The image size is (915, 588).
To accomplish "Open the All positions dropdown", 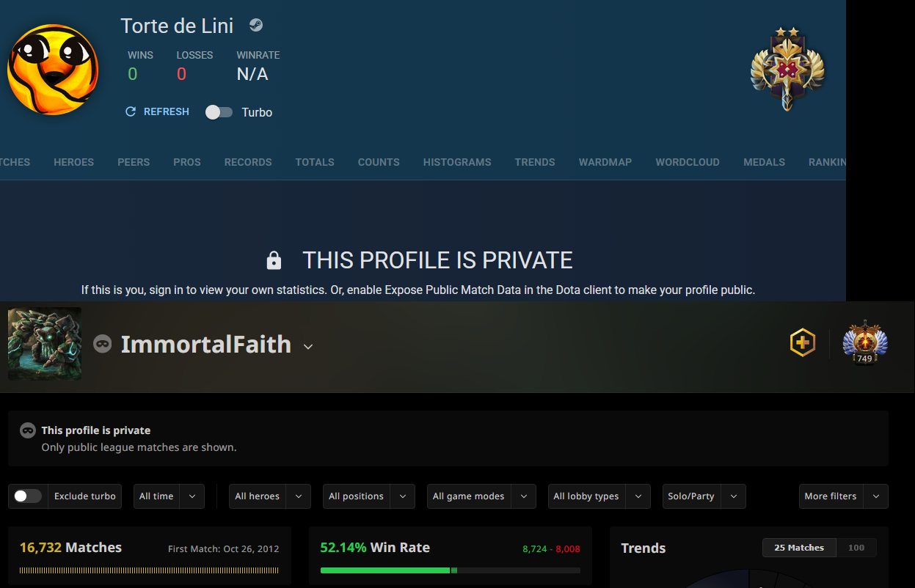I will coord(369,496).
